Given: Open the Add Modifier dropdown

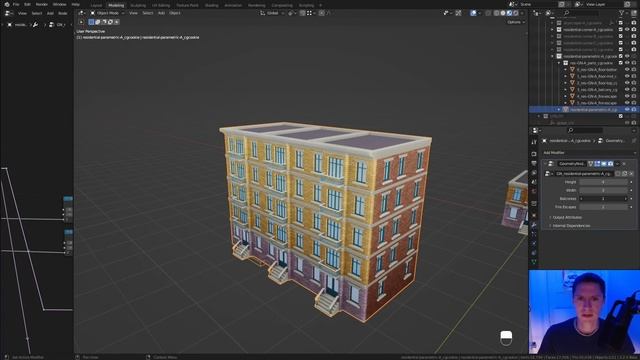Looking at the screenshot, I should coord(589,153).
